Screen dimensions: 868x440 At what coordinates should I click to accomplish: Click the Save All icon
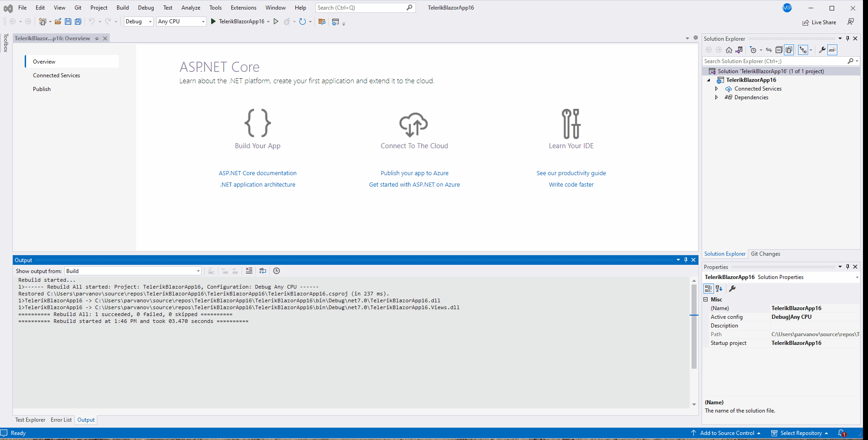click(x=78, y=21)
